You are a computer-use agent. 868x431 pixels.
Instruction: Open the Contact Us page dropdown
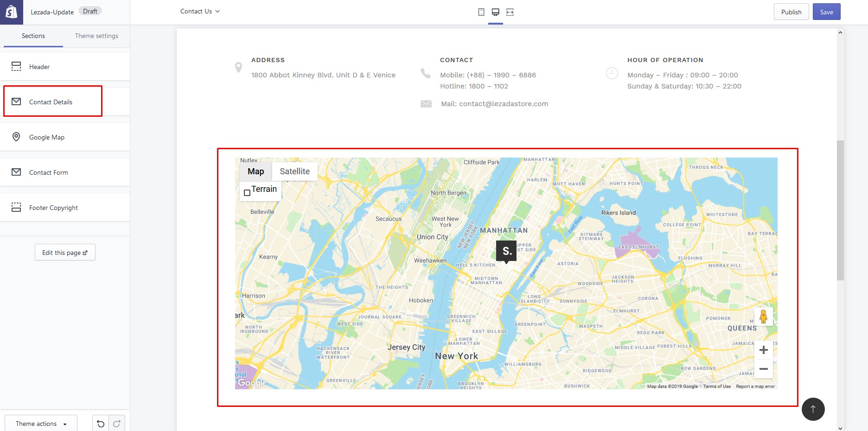pyautogui.click(x=200, y=11)
